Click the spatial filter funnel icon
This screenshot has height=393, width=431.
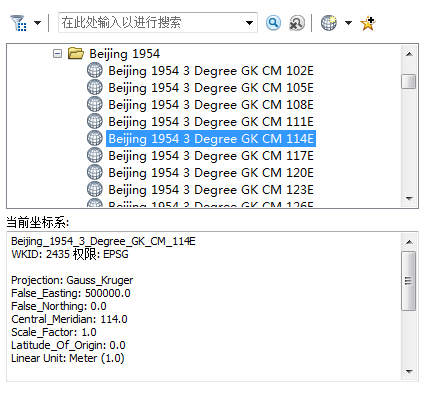point(18,23)
